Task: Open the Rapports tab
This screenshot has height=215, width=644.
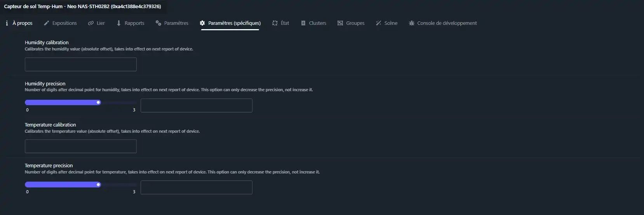Action: coord(134,23)
